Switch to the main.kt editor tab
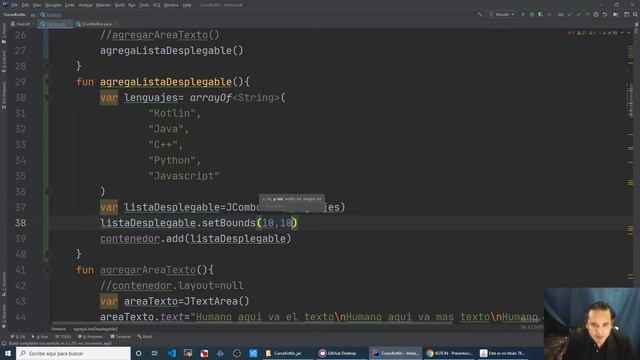Image resolution: width=640 pixels, height=360 pixels. 21,24
